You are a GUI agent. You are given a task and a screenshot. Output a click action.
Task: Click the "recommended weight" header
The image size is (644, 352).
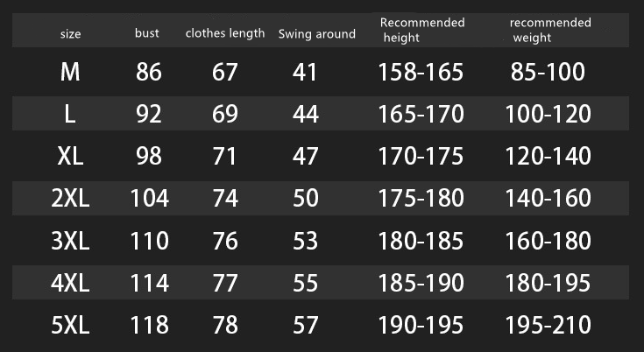point(550,30)
